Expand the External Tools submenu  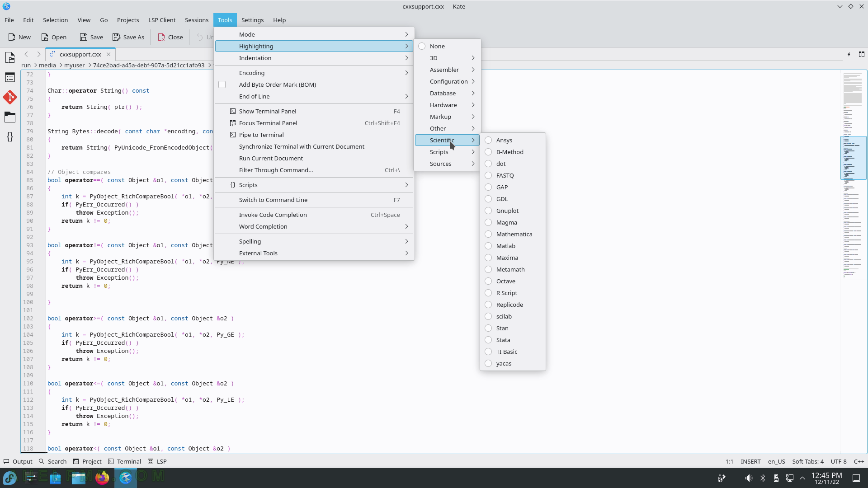(x=314, y=253)
